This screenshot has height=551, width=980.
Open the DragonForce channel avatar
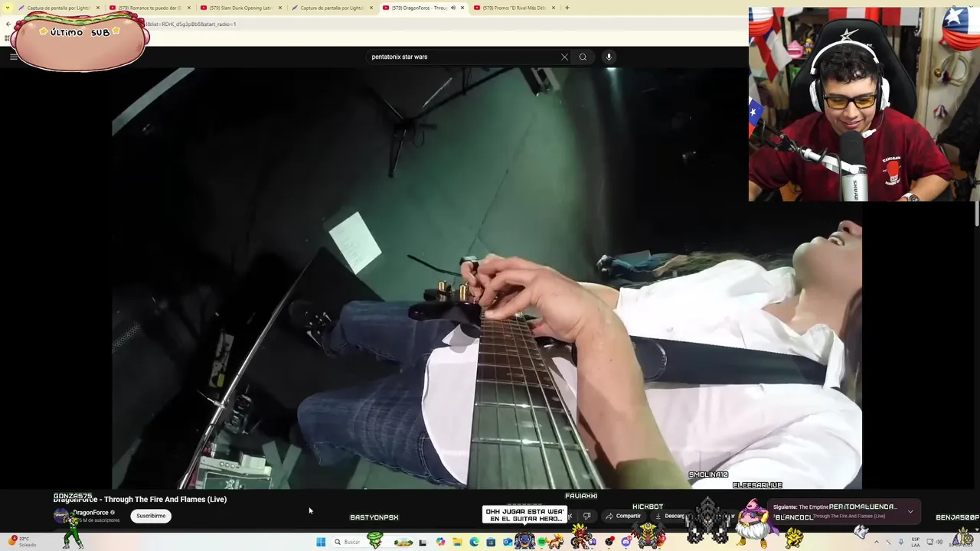click(60, 516)
